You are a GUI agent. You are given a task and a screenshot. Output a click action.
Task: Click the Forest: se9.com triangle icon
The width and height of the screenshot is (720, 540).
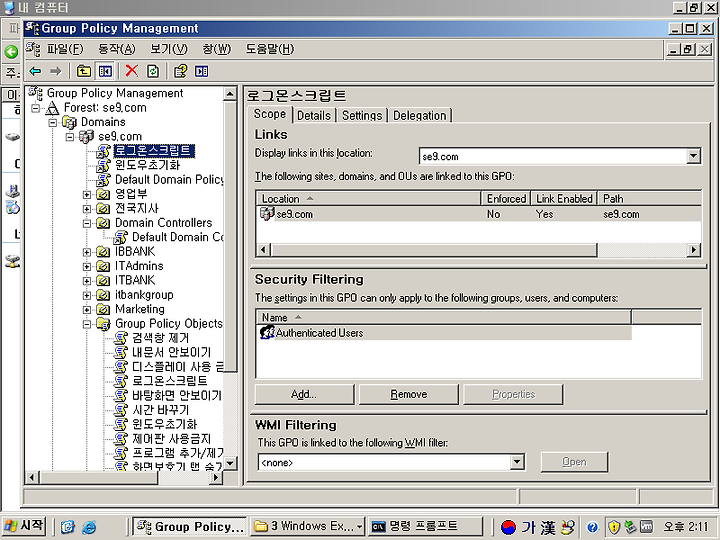click(x=52, y=108)
